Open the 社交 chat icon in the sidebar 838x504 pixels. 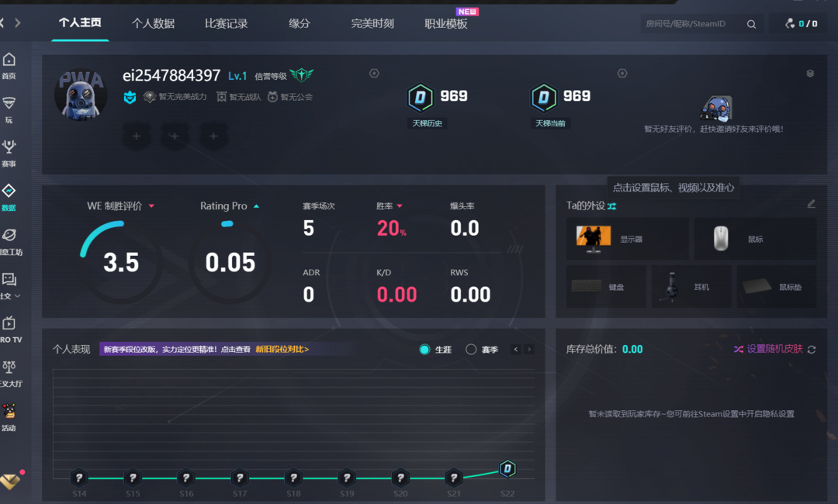click(9, 279)
